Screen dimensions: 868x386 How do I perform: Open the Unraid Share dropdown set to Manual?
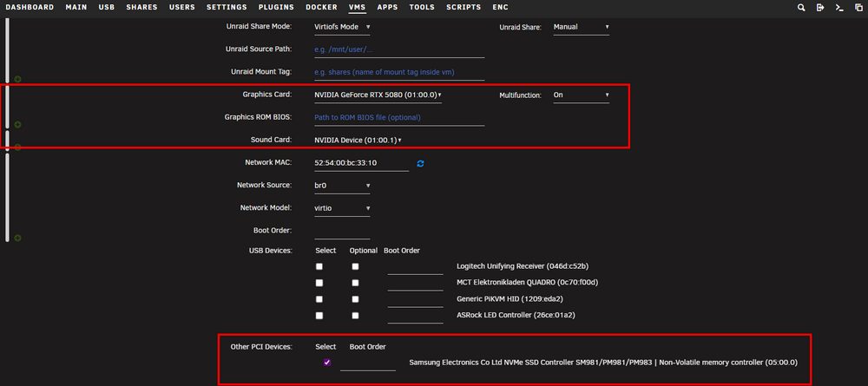pyautogui.click(x=582, y=27)
